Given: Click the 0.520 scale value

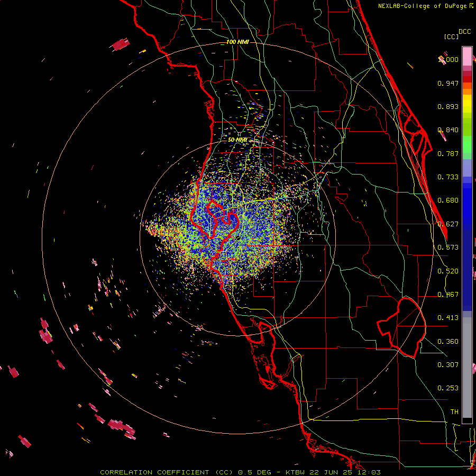Looking at the screenshot, I should tap(448, 271).
